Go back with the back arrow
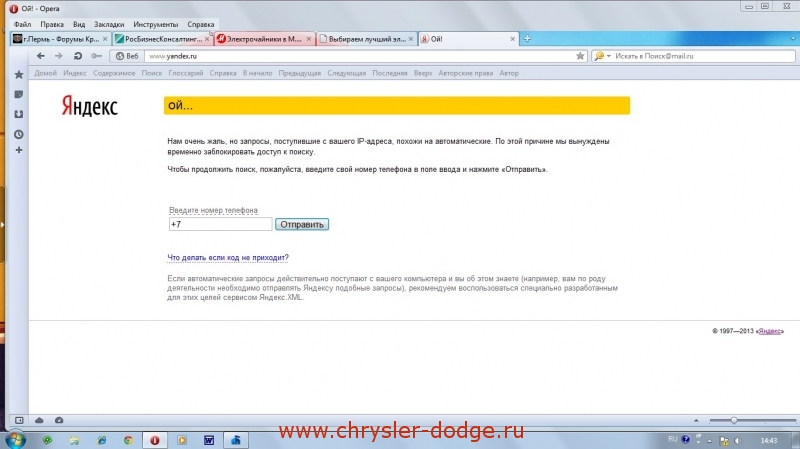The image size is (800, 449). pos(41,56)
